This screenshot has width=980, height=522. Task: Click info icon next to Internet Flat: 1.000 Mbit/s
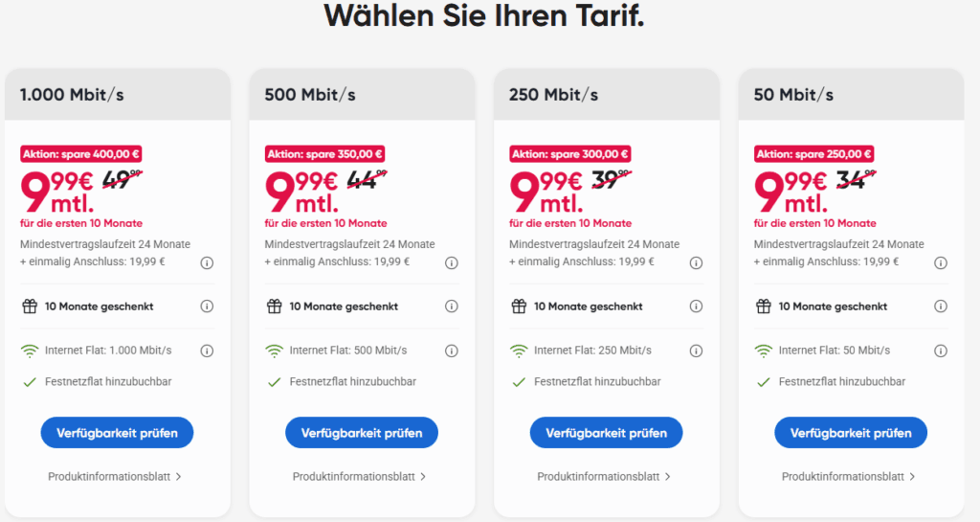point(207,351)
